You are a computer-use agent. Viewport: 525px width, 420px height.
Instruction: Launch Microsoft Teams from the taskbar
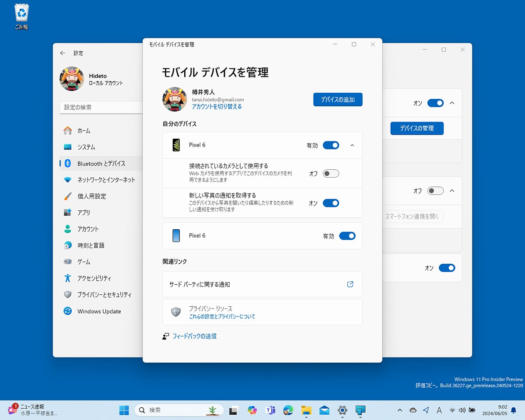point(270,410)
